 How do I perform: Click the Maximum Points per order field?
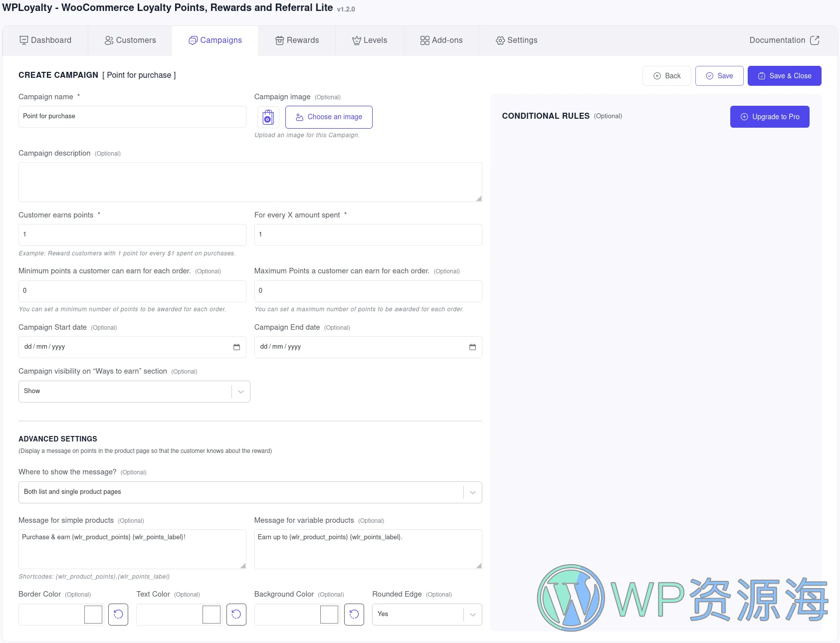coord(368,291)
